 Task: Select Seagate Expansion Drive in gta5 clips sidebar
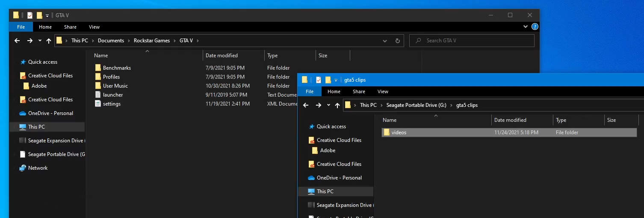340,205
